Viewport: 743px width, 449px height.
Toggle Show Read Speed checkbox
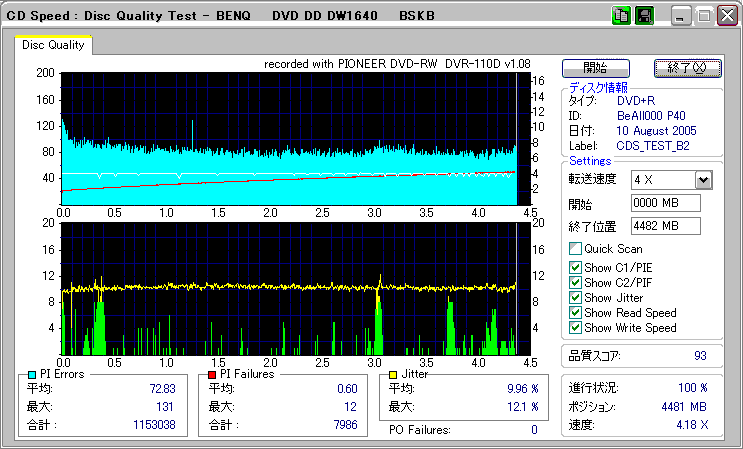[x=575, y=313]
